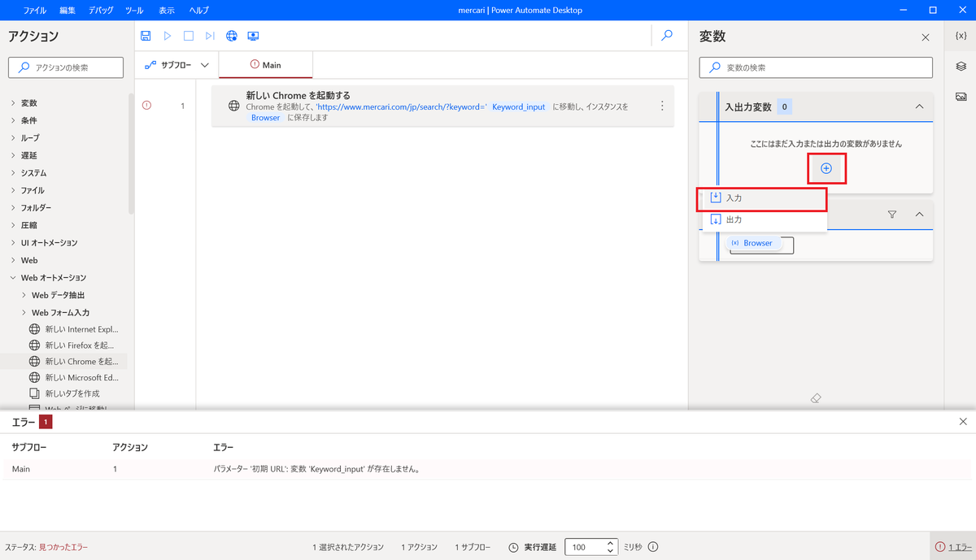Image resolution: width=976 pixels, height=560 pixels.
Task: Click the globe icon of Chrome launch action
Action: click(233, 106)
